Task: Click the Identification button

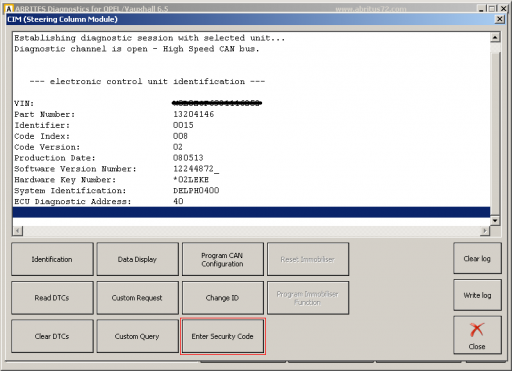Action: point(52,259)
